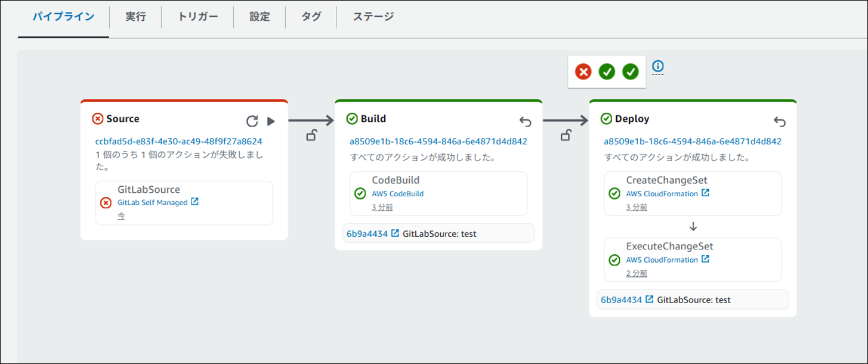Open Deploy execution ID a8509e1b link
The image size is (868, 364).
[x=693, y=141]
